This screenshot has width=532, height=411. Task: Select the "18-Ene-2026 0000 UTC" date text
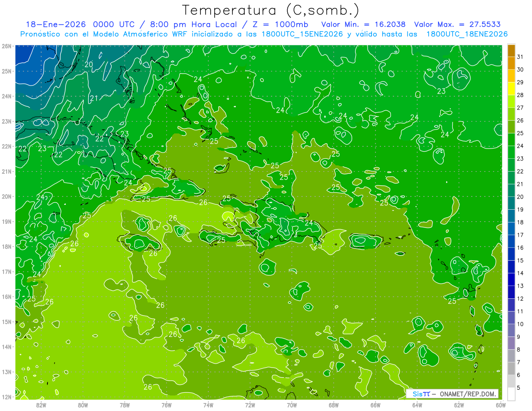tap(80, 24)
